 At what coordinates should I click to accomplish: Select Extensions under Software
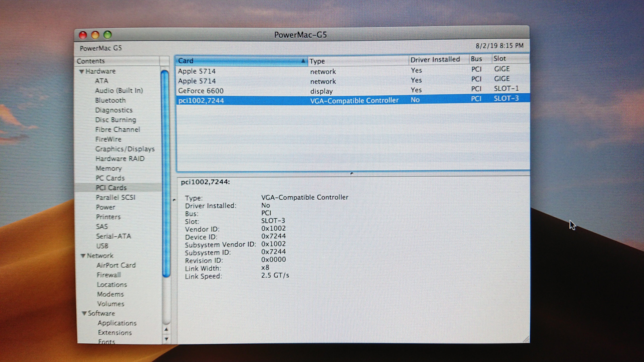(x=115, y=333)
